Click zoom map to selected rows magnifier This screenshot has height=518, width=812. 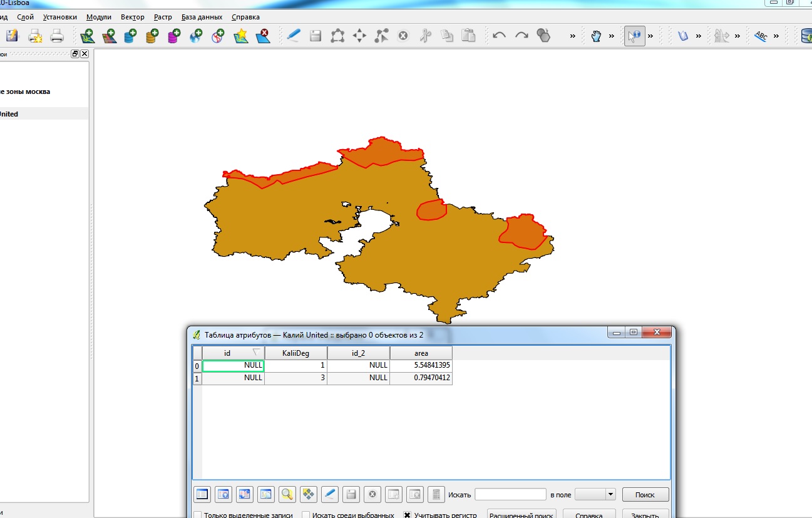287,494
